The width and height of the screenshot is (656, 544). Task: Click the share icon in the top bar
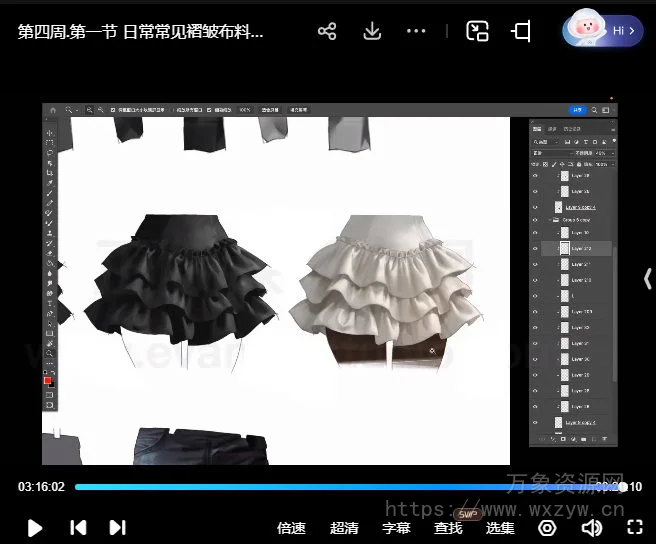[327, 32]
